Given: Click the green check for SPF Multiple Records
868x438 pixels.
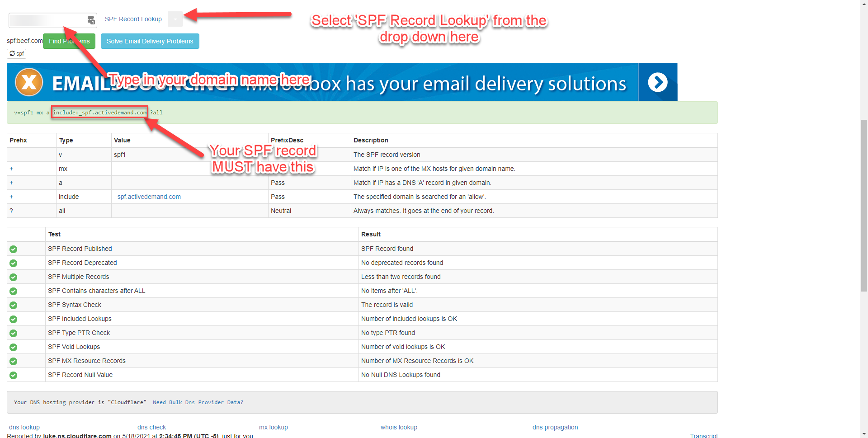Looking at the screenshot, I should click(x=14, y=277).
